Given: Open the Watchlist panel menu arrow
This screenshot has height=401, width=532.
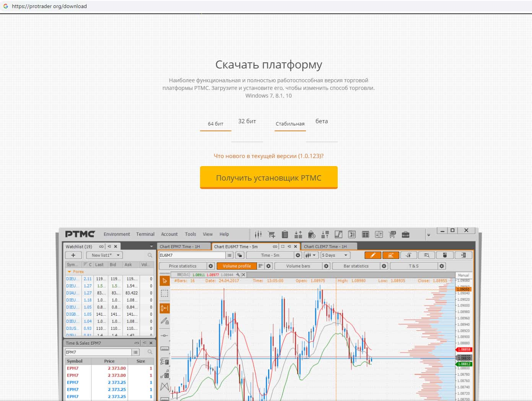Looking at the screenshot, I should [151, 246].
